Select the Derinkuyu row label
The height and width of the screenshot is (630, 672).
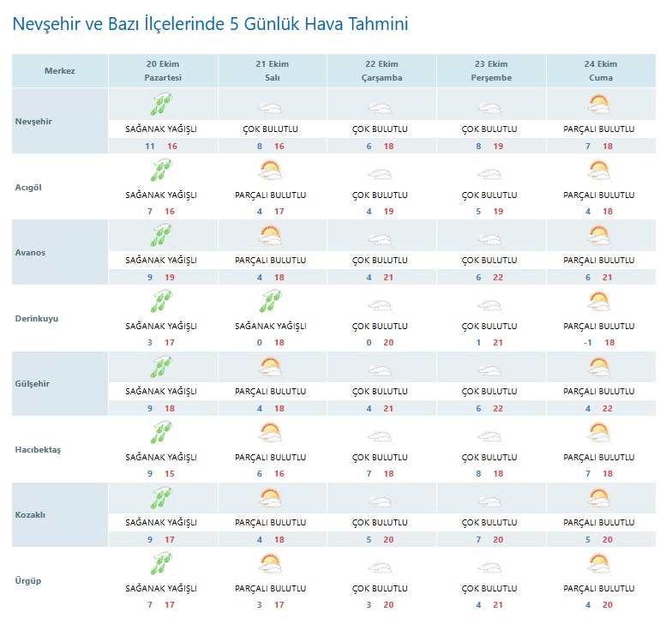coord(38,318)
